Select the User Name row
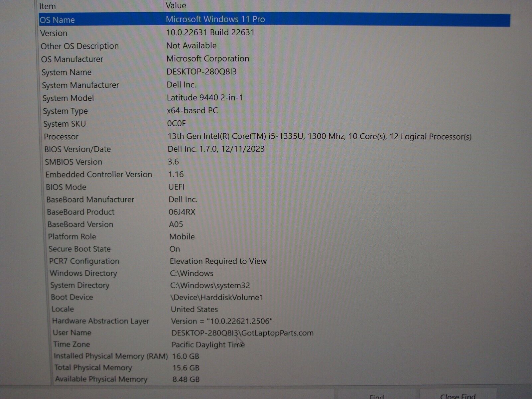Image resolution: width=532 pixels, height=399 pixels. 72,333
